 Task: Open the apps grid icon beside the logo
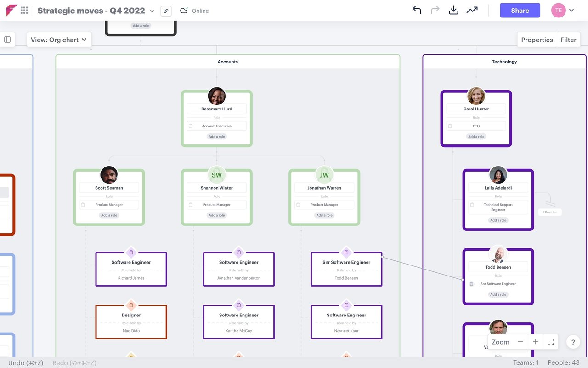coord(24,10)
